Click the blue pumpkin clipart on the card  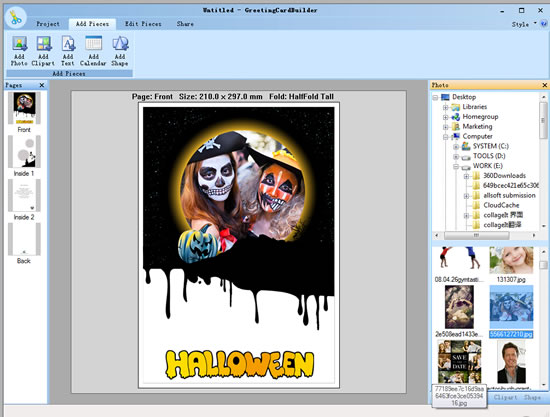point(199,244)
